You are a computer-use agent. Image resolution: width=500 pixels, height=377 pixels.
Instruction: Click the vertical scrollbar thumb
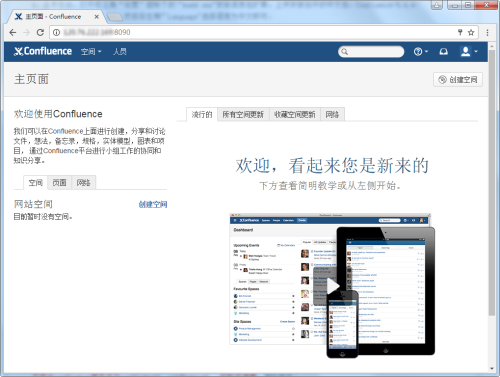(492, 182)
